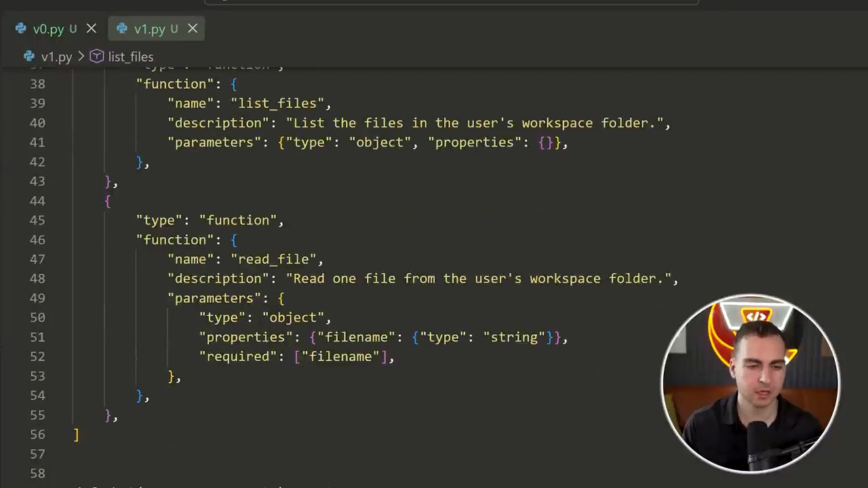Close the v1.py tab
868x488 pixels.
click(x=193, y=28)
